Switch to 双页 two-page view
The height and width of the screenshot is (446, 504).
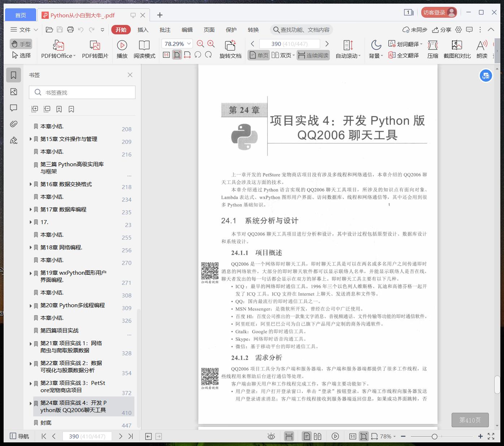pyautogui.click(x=283, y=55)
